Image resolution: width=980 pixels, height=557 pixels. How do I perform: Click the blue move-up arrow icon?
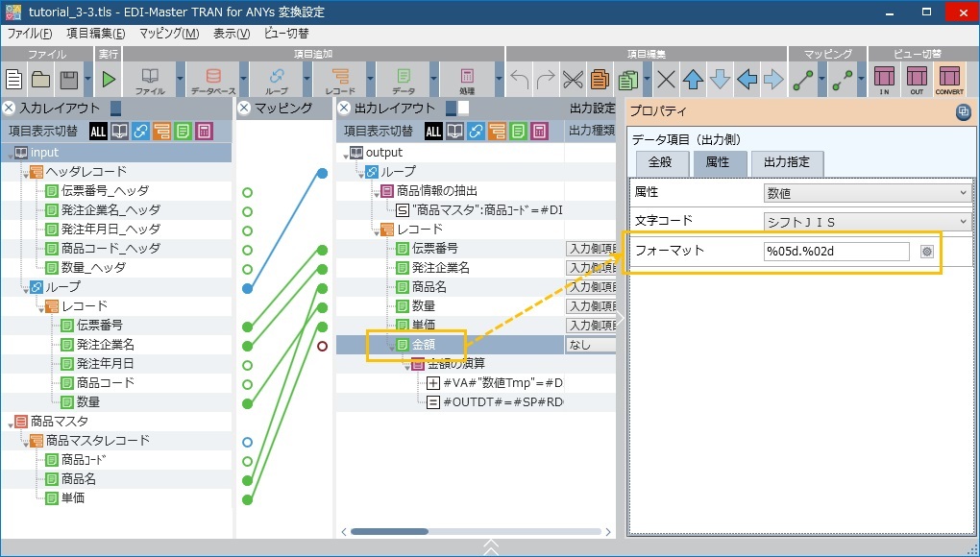click(693, 79)
